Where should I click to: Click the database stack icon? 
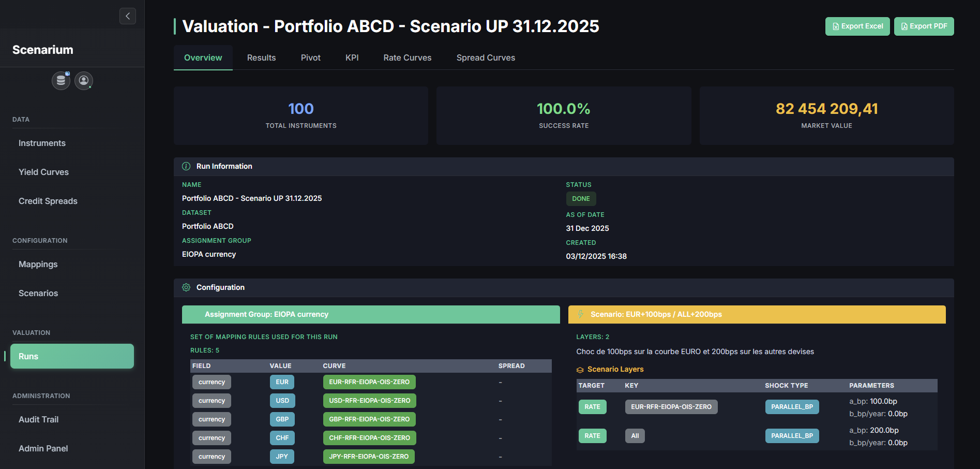point(61,81)
